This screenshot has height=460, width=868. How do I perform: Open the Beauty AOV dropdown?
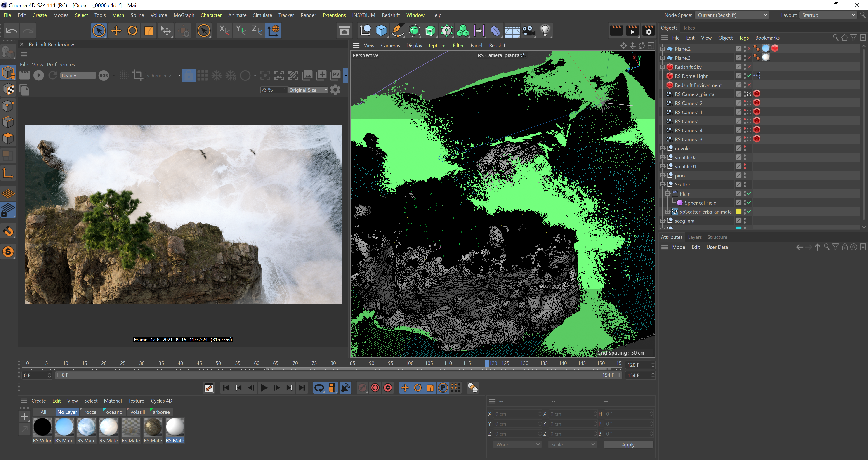78,75
